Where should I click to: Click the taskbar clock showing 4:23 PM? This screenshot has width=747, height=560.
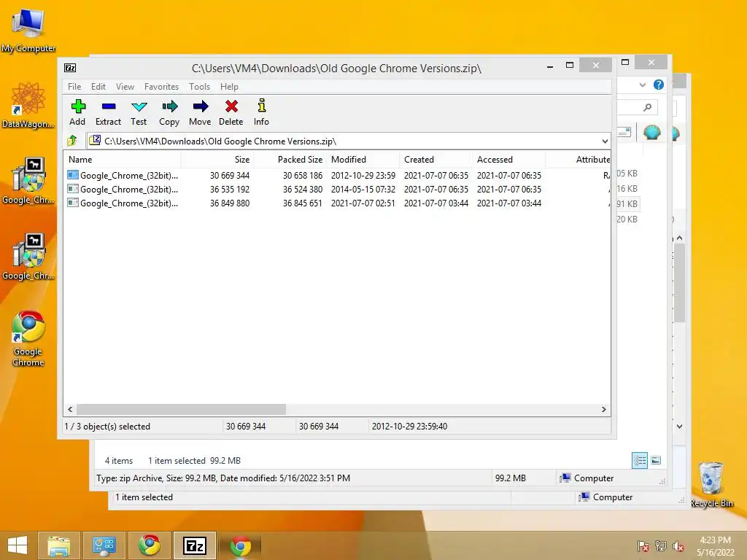tap(715, 546)
